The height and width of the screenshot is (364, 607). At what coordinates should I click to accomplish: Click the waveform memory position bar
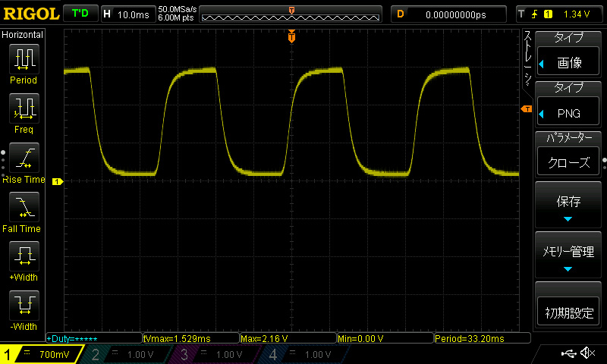point(292,14)
